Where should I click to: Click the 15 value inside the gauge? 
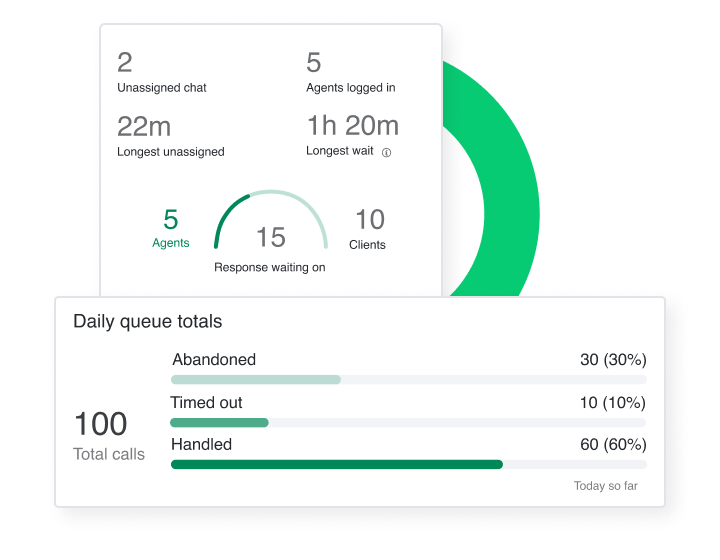click(x=271, y=237)
